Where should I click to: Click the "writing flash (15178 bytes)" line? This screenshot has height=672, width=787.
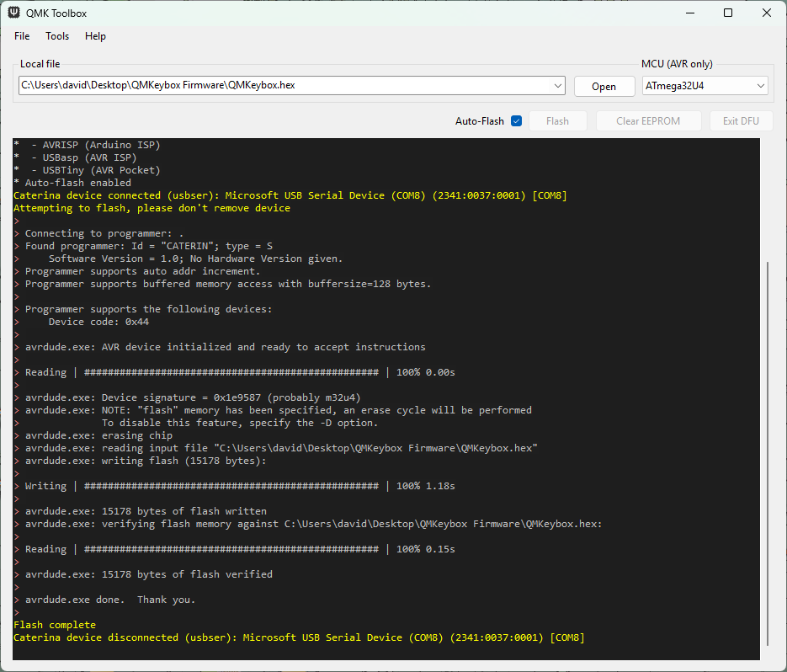tap(146, 461)
